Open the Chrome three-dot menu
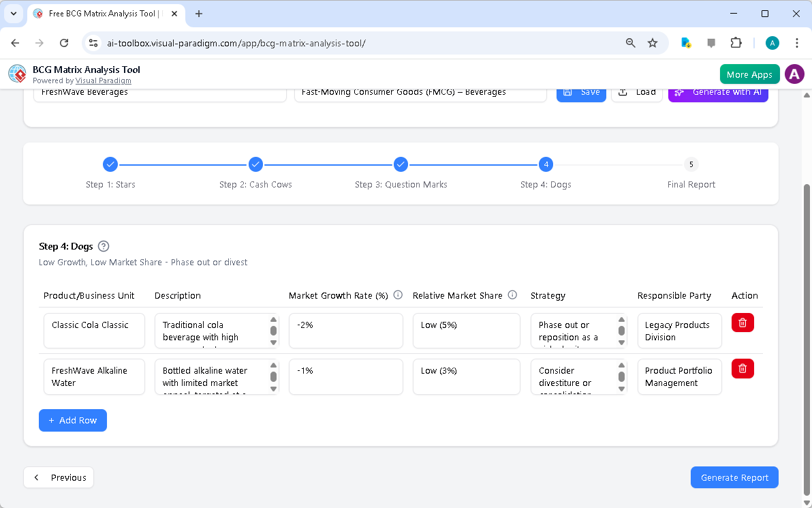This screenshot has height=508, width=812. pos(797,42)
